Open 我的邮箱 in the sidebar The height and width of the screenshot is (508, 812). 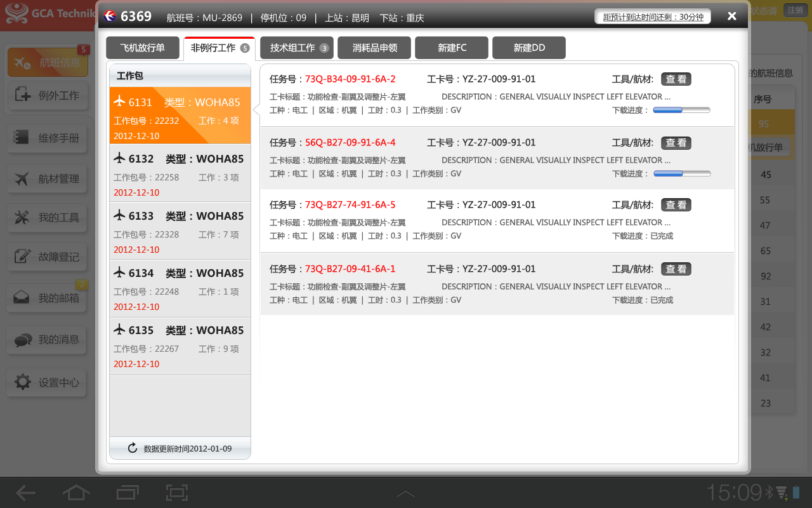48,298
